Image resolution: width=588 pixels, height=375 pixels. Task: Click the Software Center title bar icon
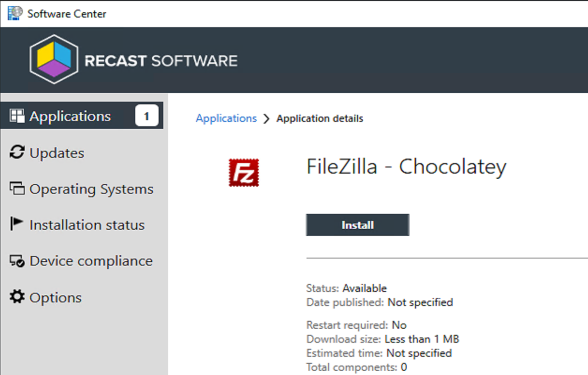[15, 13]
